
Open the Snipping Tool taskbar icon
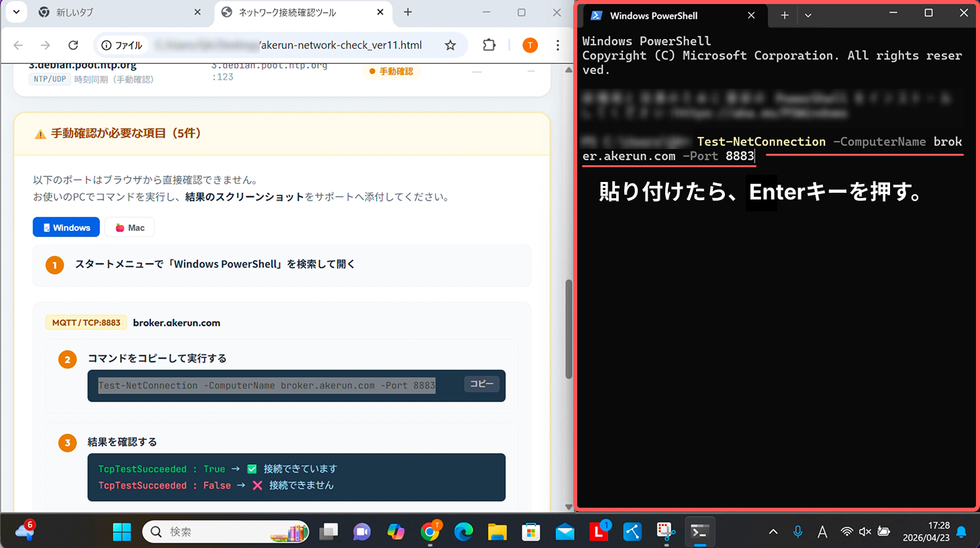tap(666, 532)
